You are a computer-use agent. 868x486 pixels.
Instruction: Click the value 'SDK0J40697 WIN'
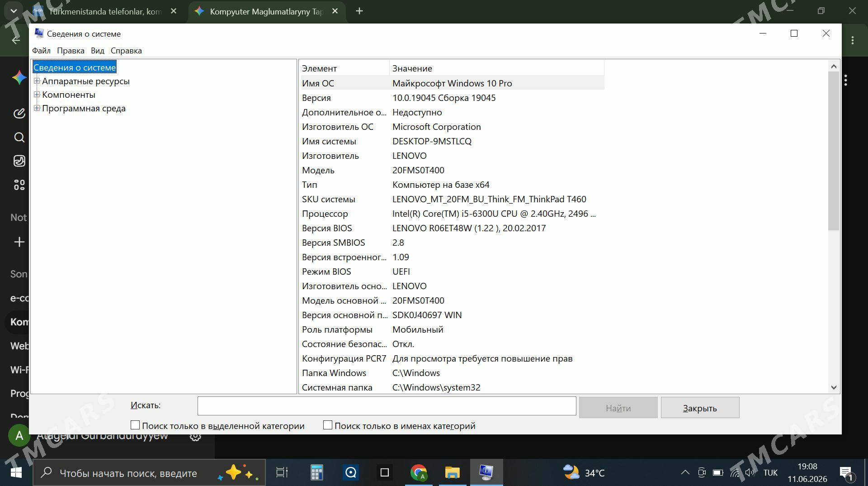[427, 315]
